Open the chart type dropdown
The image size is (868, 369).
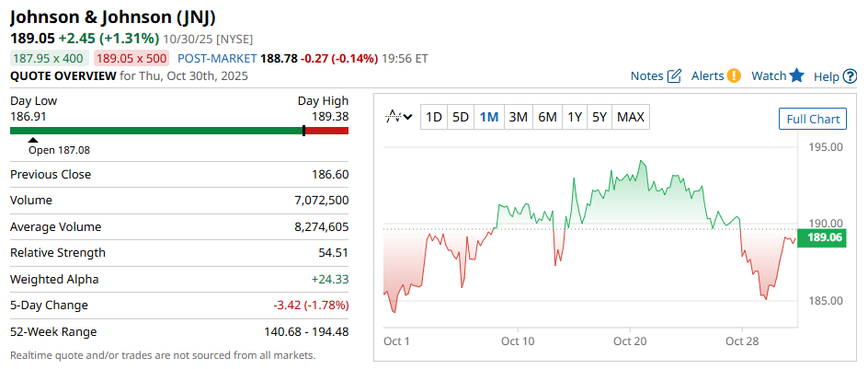tap(398, 117)
